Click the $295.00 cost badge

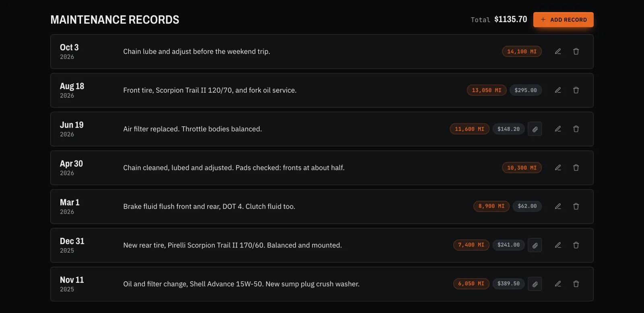(526, 90)
